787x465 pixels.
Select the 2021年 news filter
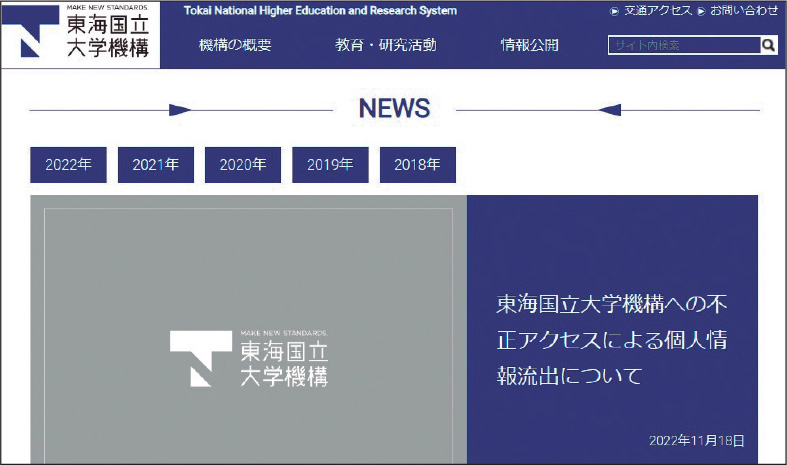click(156, 165)
